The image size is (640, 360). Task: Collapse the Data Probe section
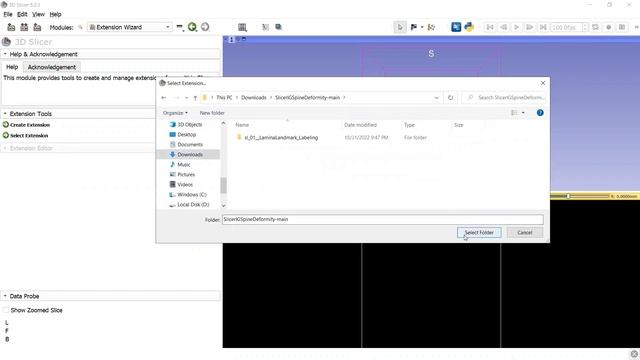click(x=111, y=296)
